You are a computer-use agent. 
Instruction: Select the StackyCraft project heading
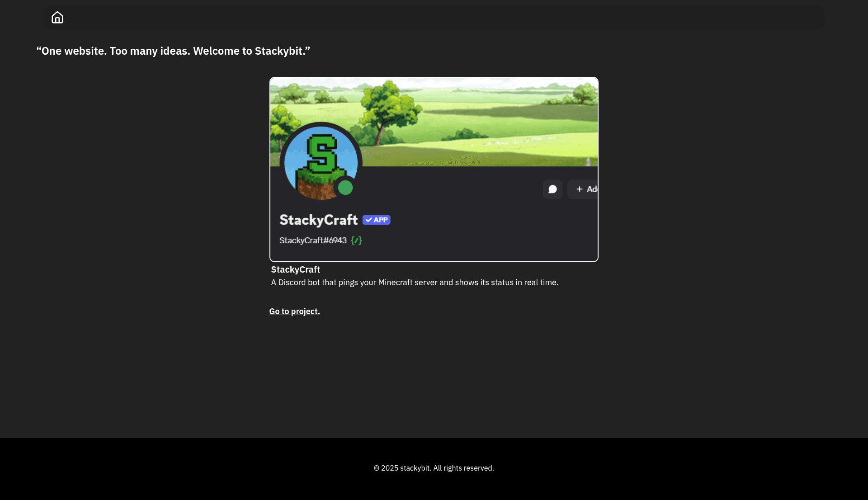coord(295,269)
